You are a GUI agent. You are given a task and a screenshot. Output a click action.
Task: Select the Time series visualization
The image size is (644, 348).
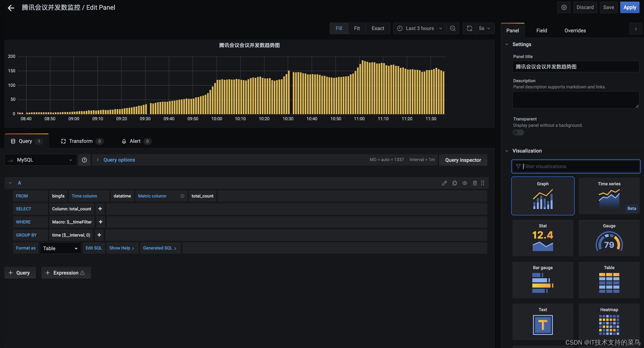[609, 196]
